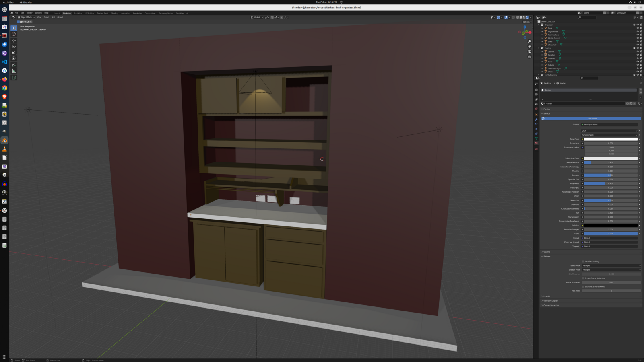Select the Rotate tool in viewport toolbar
The image size is (644, 362).
(14, 46)
